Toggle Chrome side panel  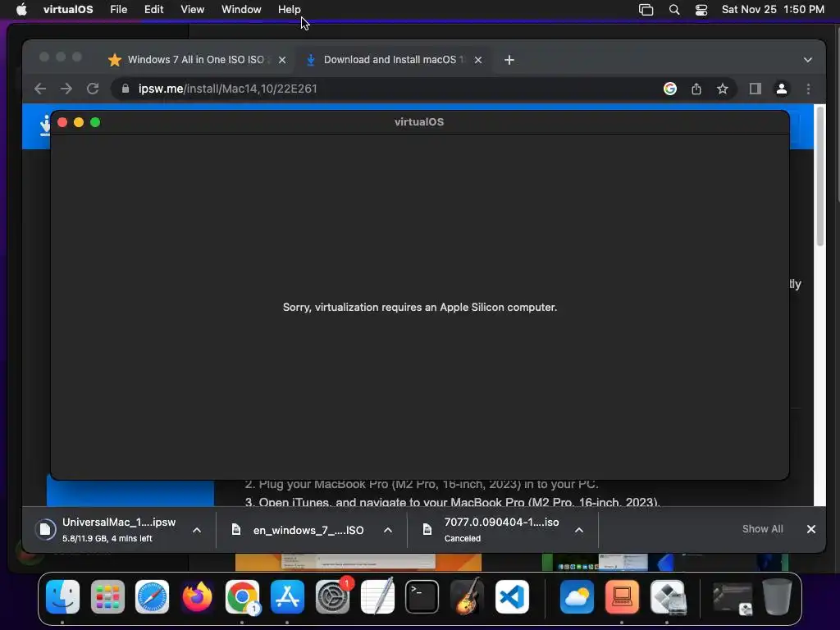click(756, 89)
